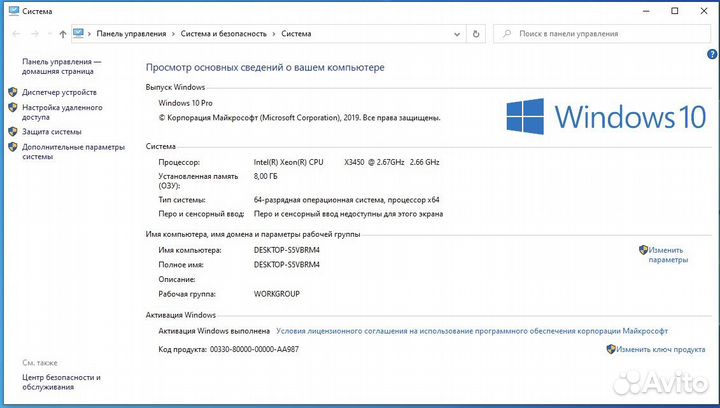Expand chevron after Панель управления breadcrumb
The height and width of the screenshot is (408, 720).
[x=174, y=34]
